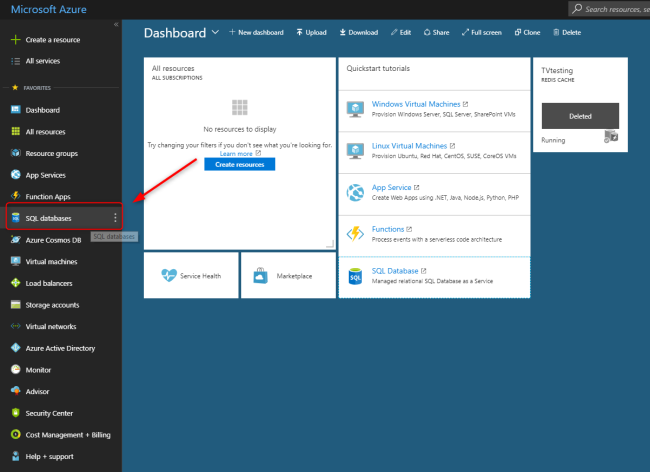Click the Load balancers diamond icon
The height and width of the screenshot is (472, 650).
[15, 283]
